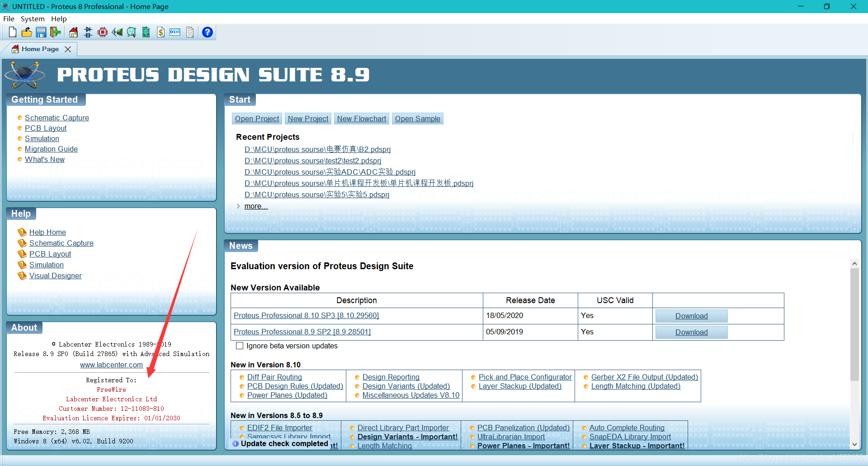Image resolution: width=868 pixels, height=466 pixels.
Task: Click the New Project button
Action: coord(308,119)
